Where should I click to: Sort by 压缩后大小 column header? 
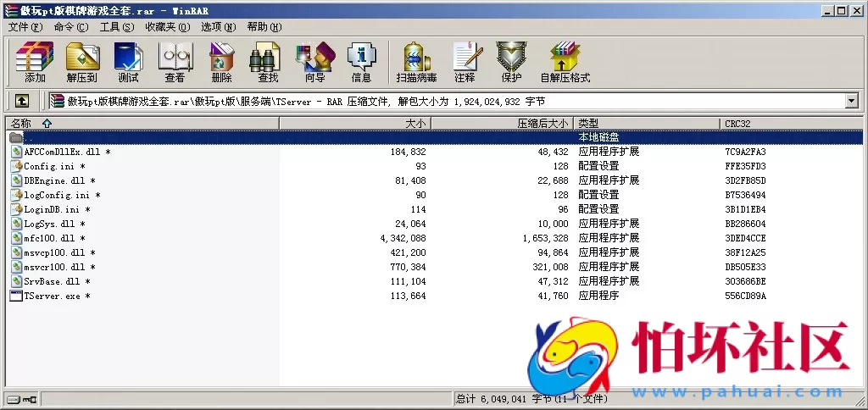click(503, 124)
